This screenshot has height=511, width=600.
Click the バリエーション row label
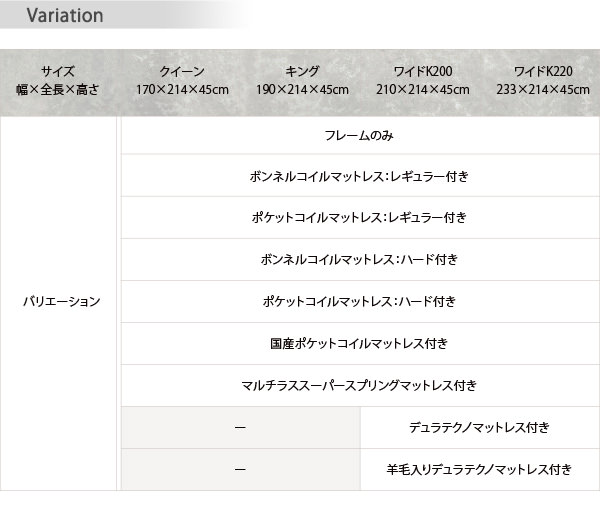click(x=62, y=301)
